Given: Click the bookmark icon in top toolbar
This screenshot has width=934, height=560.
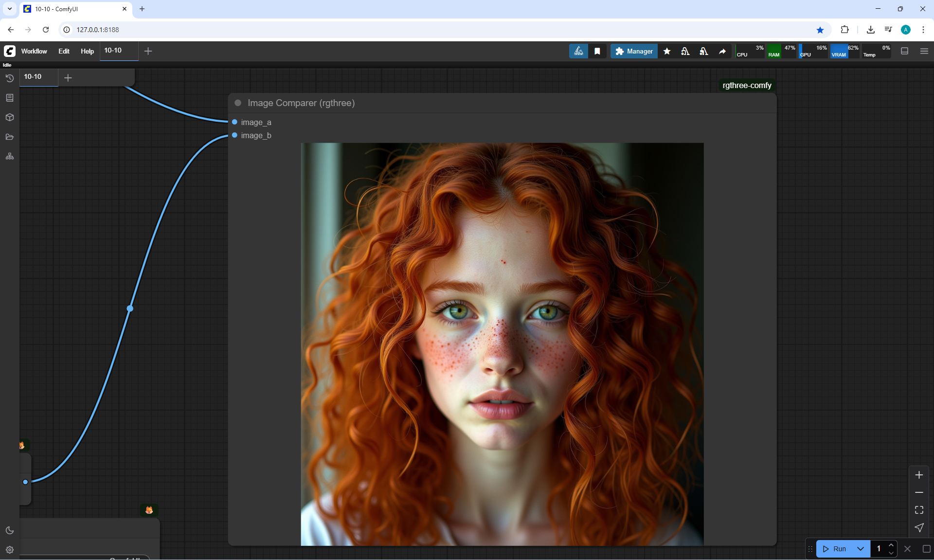Looking at the screenshot, I should pyautogui.click(x=597, y=51).
